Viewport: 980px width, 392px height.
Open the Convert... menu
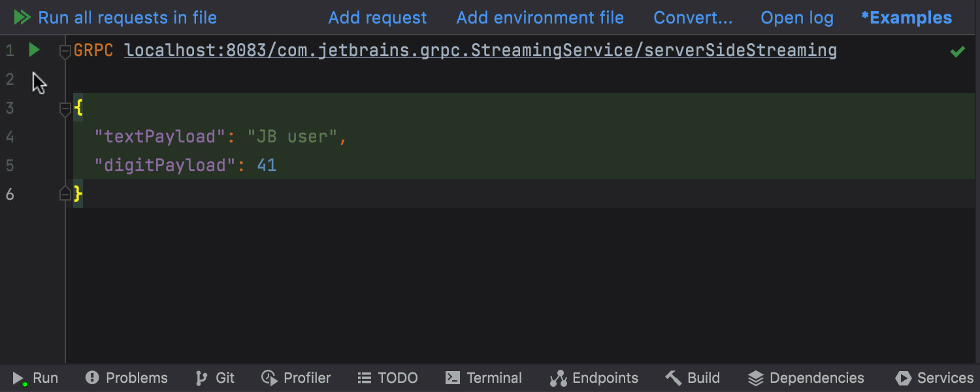click(x=693, y=18)
